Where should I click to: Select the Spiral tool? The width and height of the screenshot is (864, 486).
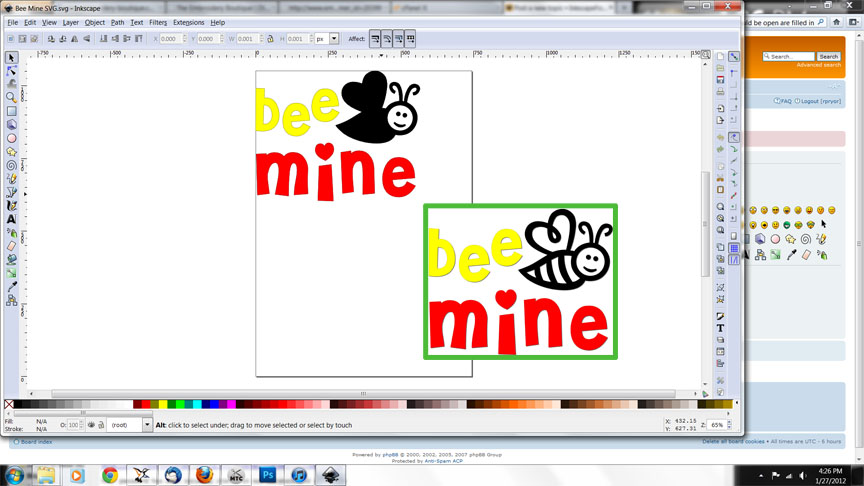click(x=11, y=165)
